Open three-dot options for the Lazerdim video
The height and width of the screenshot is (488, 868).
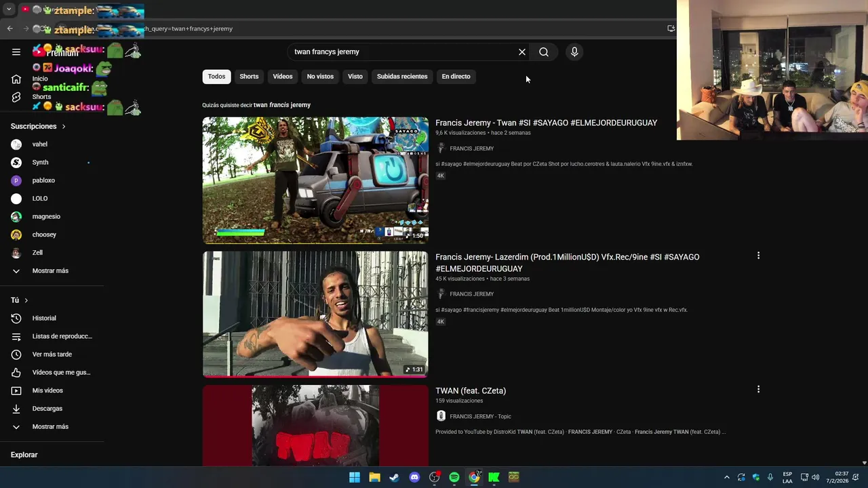[x=758, y=256]
